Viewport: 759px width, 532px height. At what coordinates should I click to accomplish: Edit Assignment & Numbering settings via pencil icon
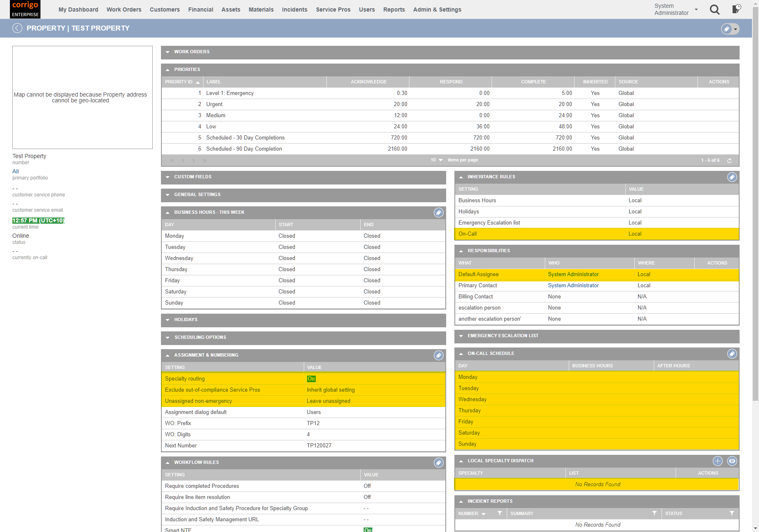[x=439, y=355]
